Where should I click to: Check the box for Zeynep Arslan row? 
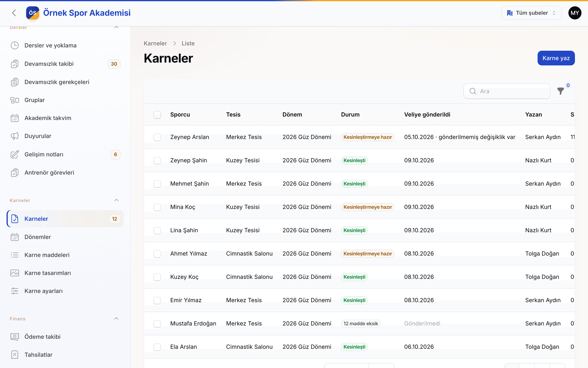157,137
